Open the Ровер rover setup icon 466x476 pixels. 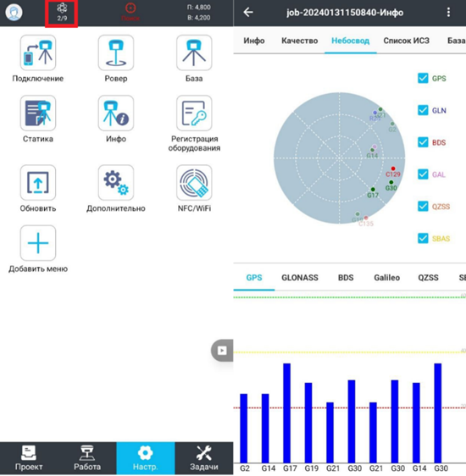(116, 53)
